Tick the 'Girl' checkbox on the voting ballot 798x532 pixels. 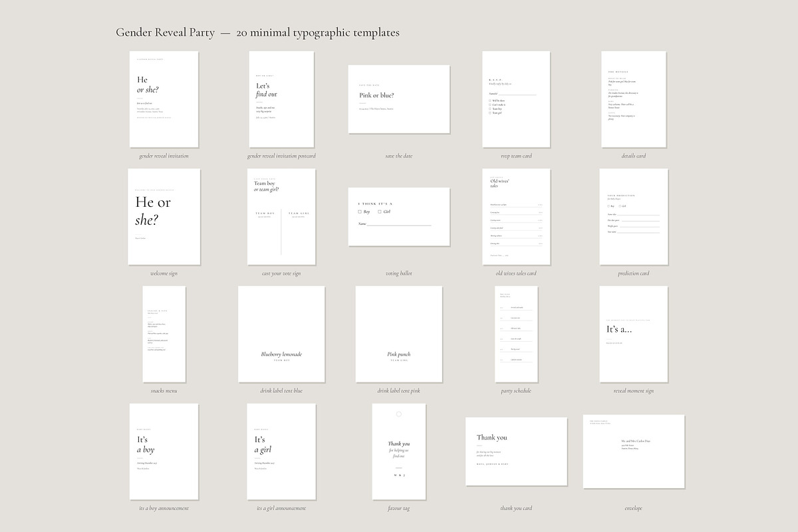coord(380,211)
